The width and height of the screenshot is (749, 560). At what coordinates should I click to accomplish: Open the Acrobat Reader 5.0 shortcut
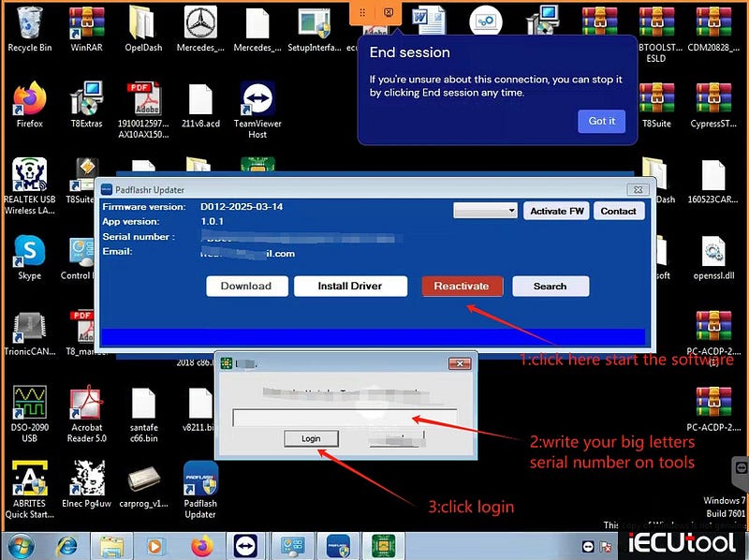click(86, 414)
